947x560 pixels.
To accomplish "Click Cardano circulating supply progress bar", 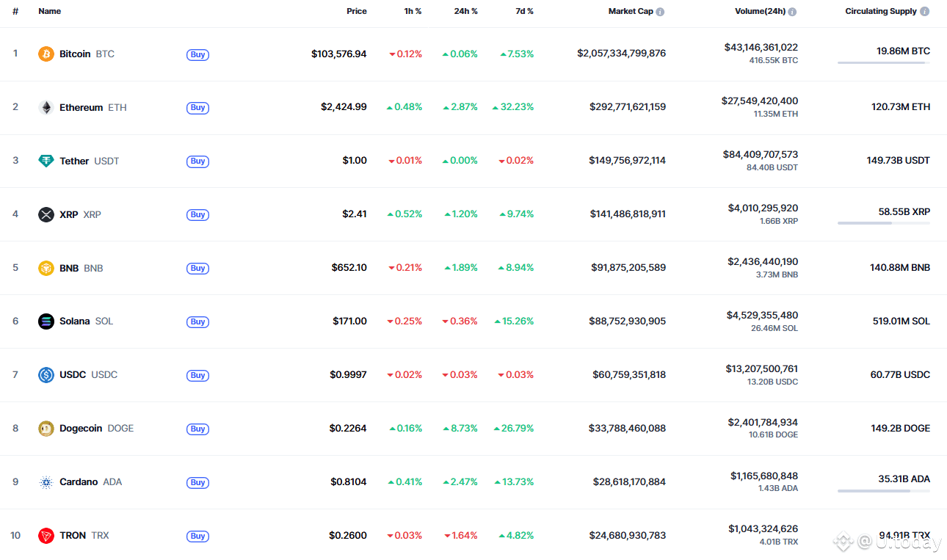I will click(x=884, y=491).
